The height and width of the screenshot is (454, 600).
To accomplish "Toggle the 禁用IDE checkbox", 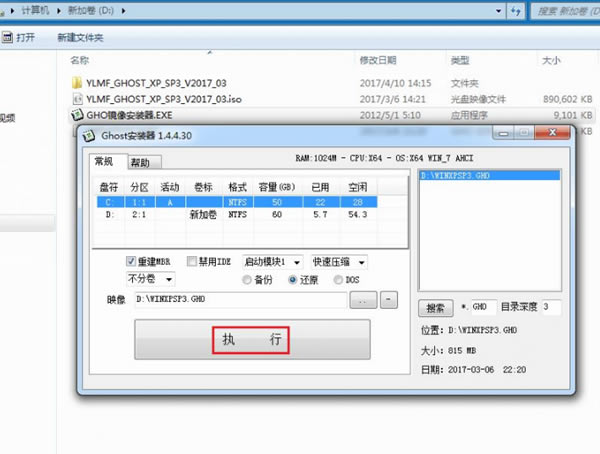I will click(x=191, y=261).
